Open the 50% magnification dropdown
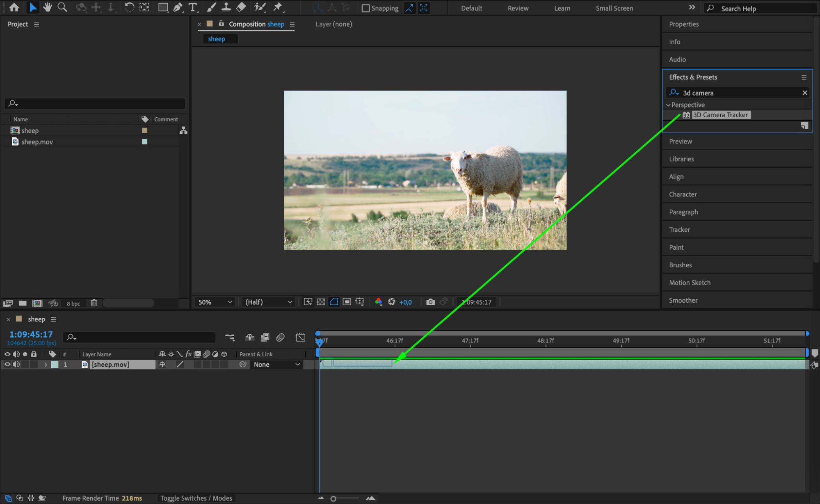Image resolution: width=820 pixels, height=504 pixels. point(215,302)
